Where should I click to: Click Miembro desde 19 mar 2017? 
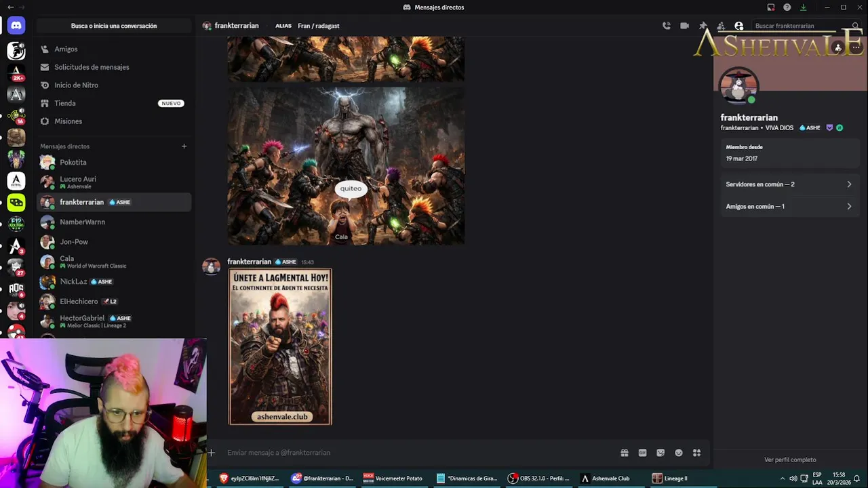(789, 152)
